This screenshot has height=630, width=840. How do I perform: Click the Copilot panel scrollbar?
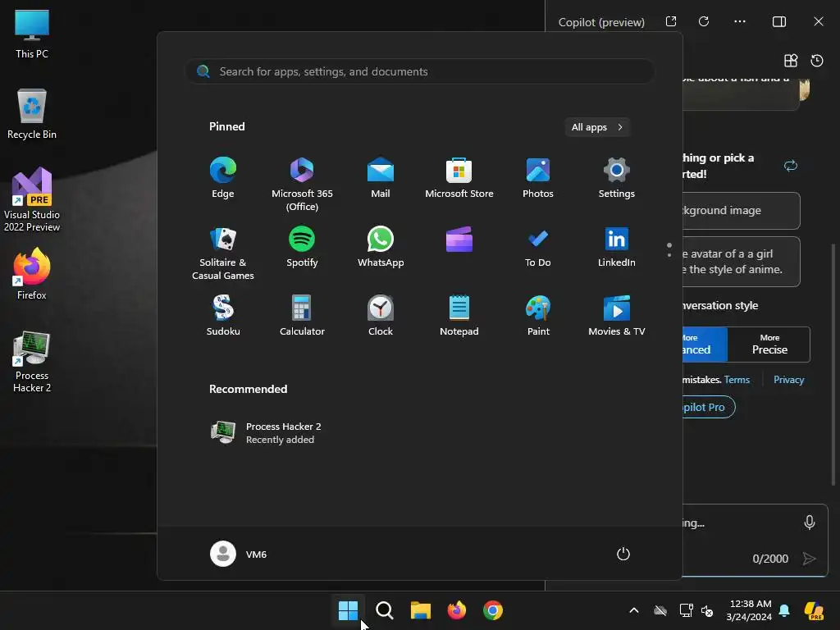tap(833, 364)
